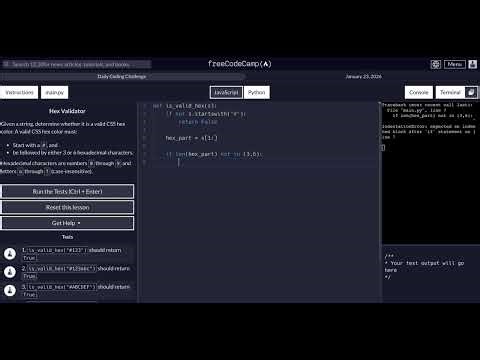Open the main.py tab

click(x=55, y=92)
